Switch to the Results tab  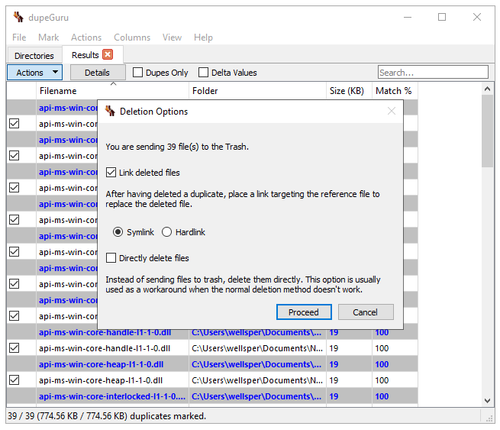click(92, 55)
